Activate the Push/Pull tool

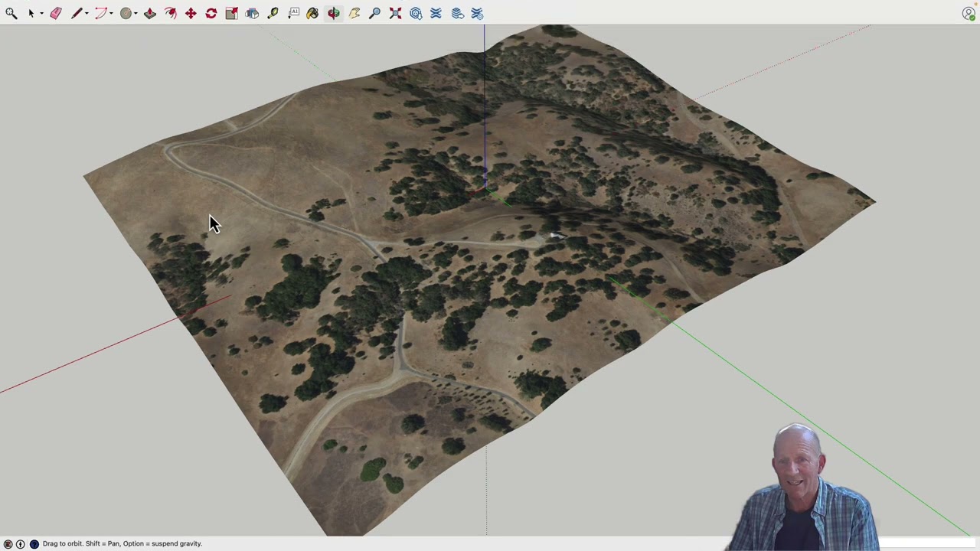pos(150,13)
